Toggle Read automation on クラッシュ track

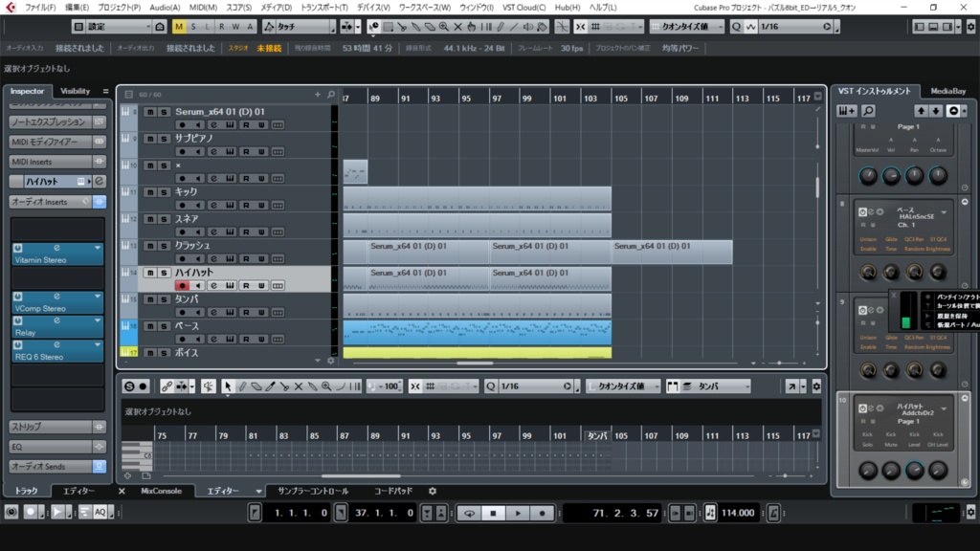(246, 259)
